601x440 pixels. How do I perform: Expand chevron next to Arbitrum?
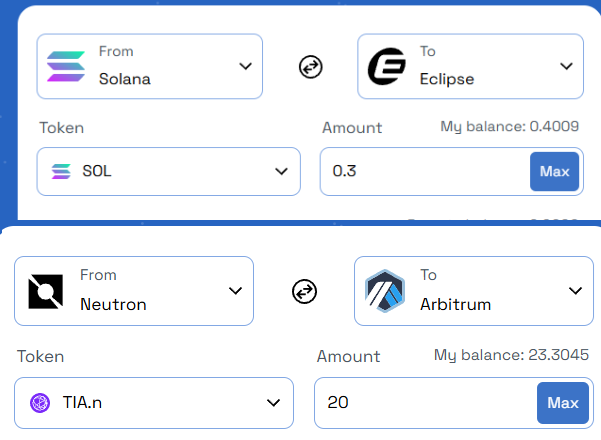575,291
